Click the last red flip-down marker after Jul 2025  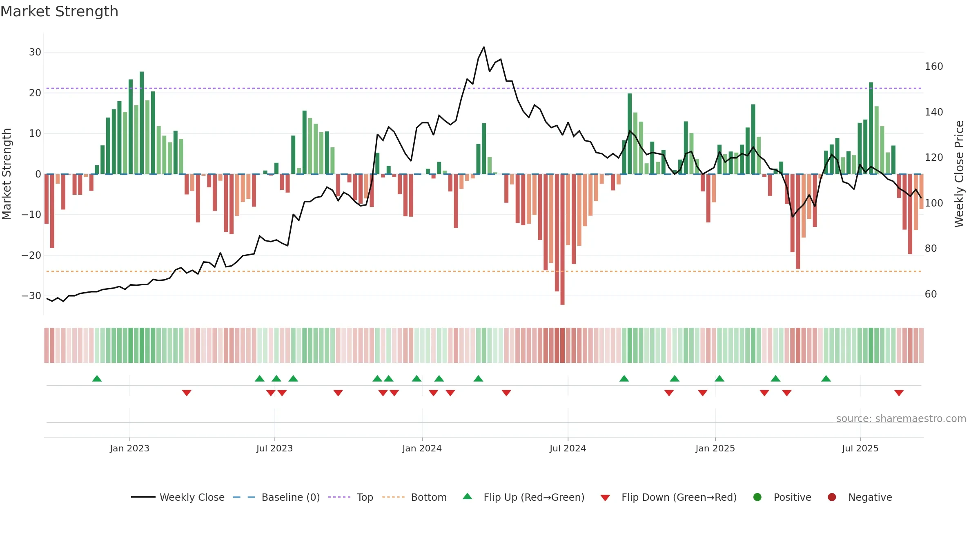point(899,393)
